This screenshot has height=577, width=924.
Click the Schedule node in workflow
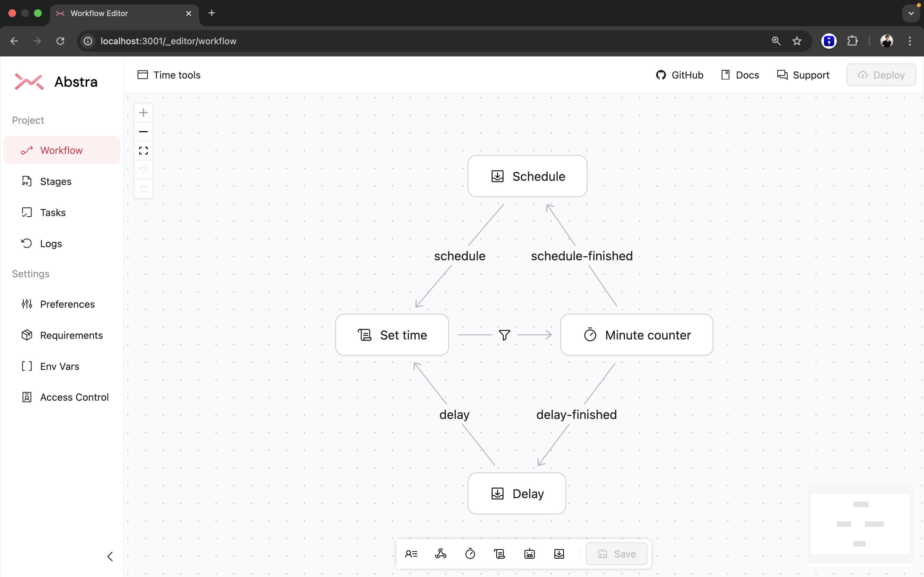(527, 175)
